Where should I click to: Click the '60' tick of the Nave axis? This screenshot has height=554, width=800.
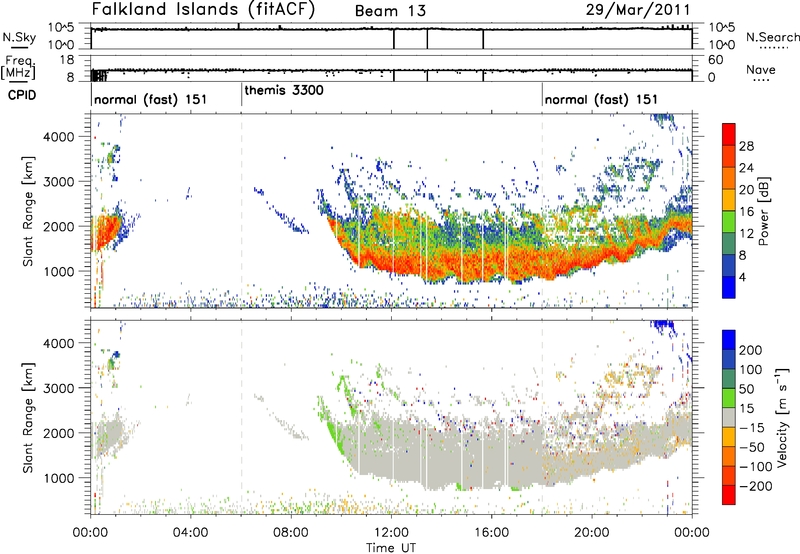716,60
